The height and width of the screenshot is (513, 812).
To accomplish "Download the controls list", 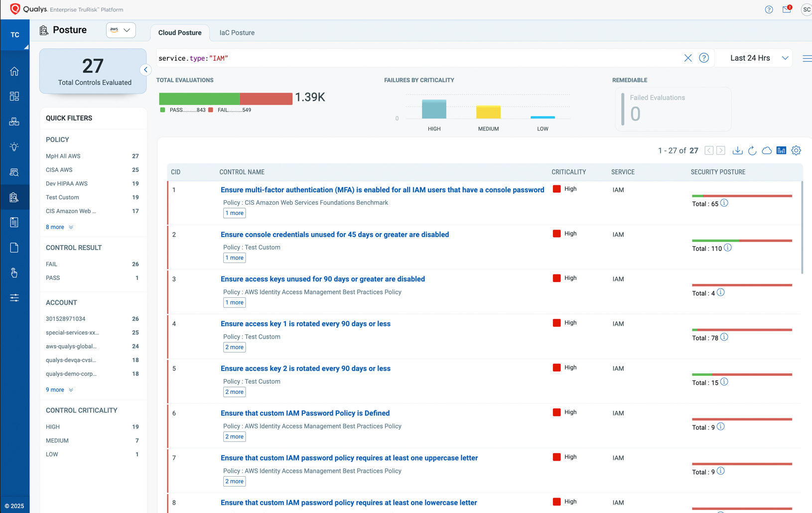I will [x=738, y=150].
